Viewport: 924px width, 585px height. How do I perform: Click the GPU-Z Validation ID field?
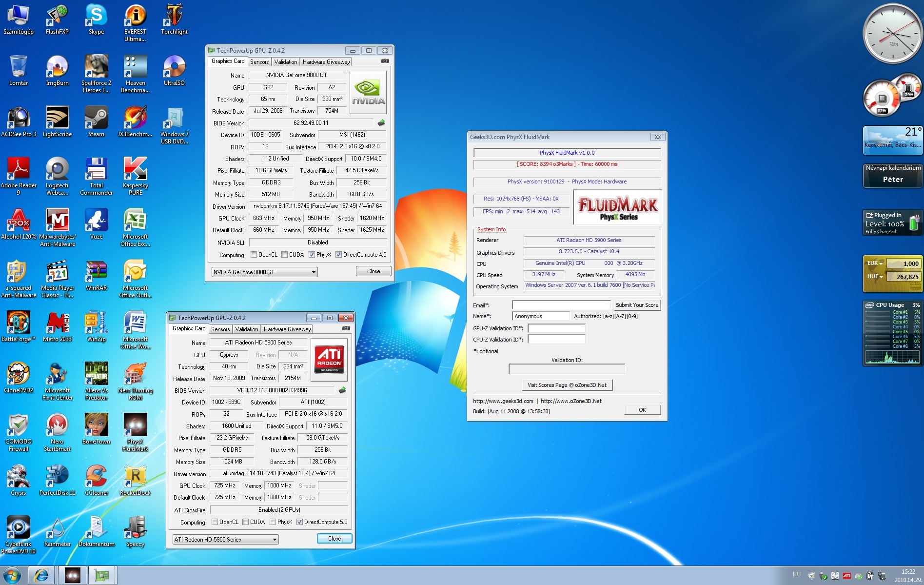556,328
